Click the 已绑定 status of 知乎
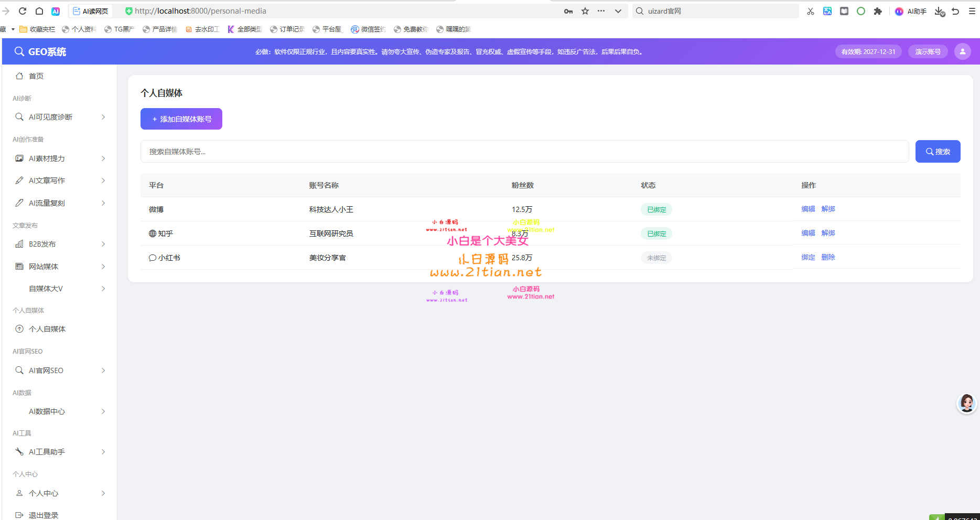Image resolution: width=980 pixels, height=520 pixels. [656, 234]
